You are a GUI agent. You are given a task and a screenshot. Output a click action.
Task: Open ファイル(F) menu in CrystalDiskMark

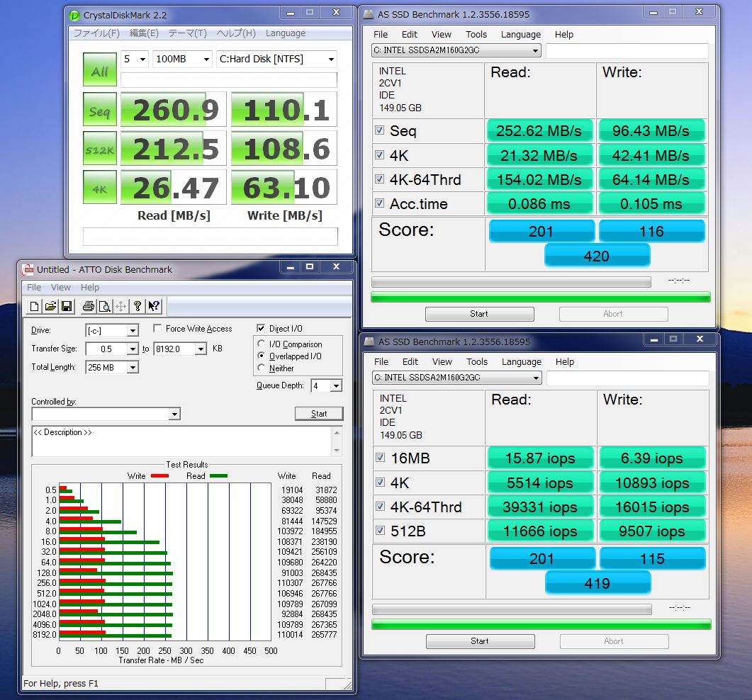point(96,33)
